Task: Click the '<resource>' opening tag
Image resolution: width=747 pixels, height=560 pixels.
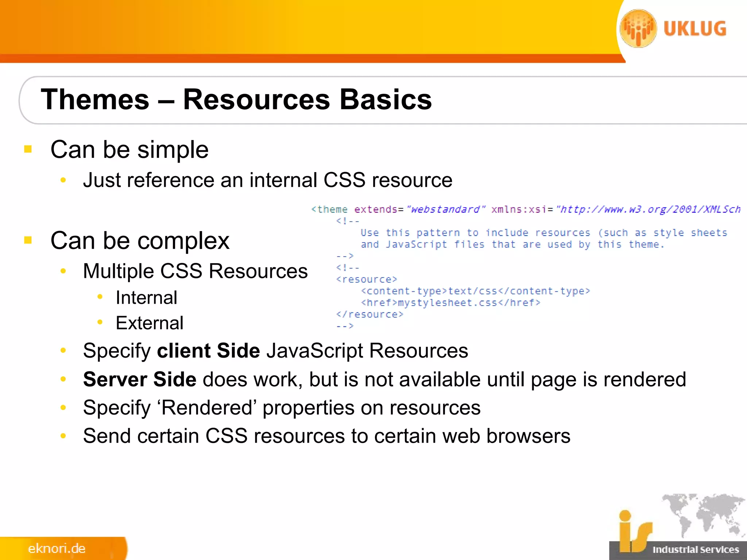Action: pyautogui.click(x=367, y=279)
